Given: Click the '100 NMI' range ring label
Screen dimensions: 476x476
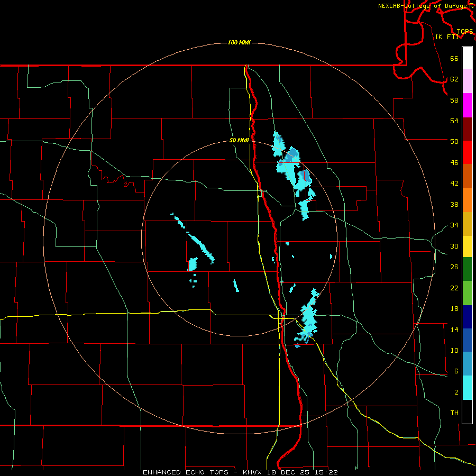Looking at the screenshot, I should click(239, 42).
